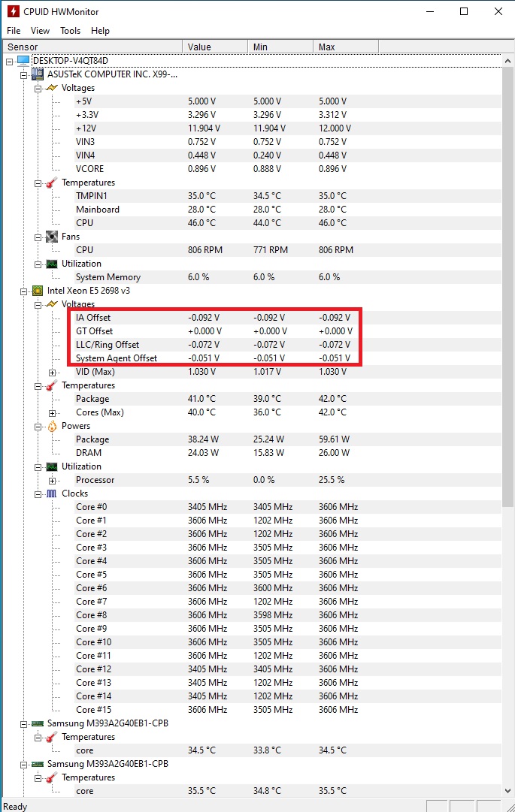This screenshot has height=812, width=515.
Task: Click the scrollbar up arrow
Action: (507, 61)
